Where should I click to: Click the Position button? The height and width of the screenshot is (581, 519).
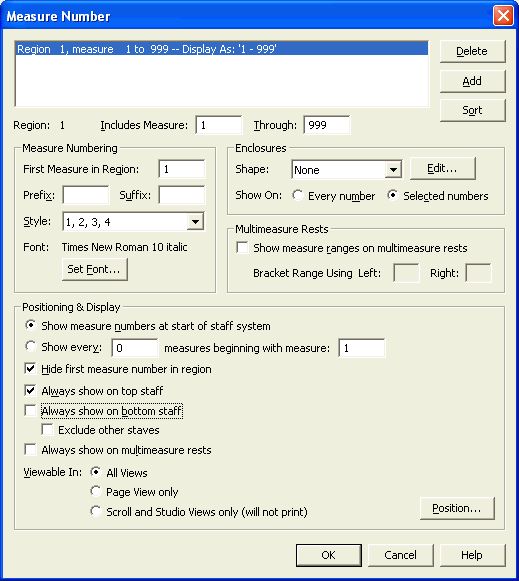(457, 508)
